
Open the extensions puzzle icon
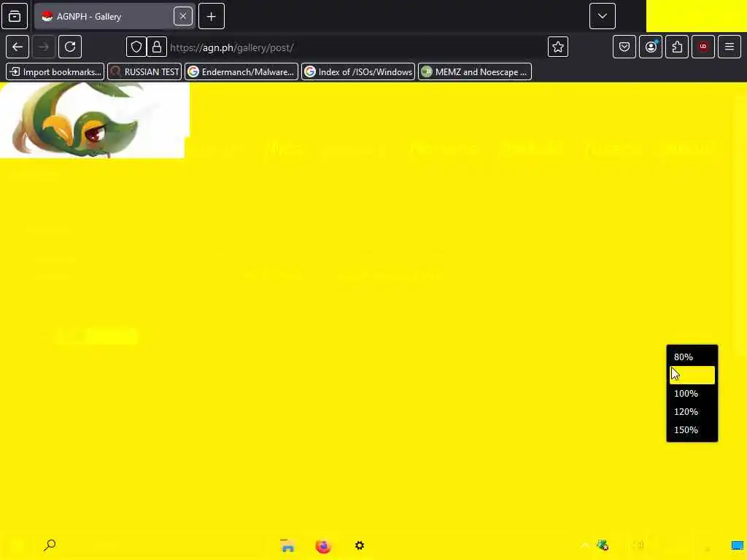coord(677,47)
